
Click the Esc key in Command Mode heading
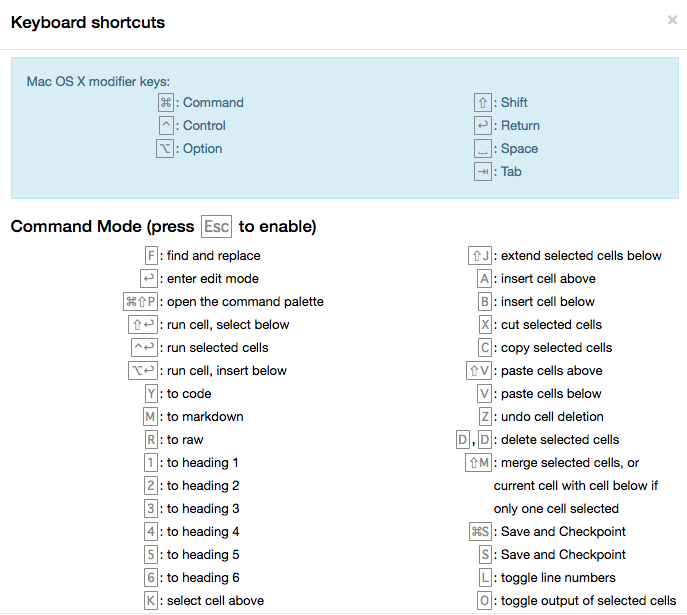(x=216, y=226)
